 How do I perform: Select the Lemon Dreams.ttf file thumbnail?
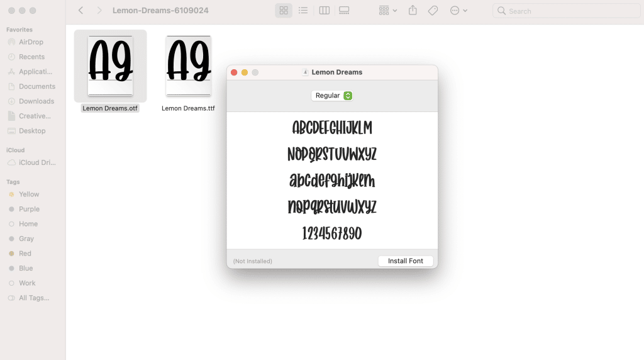188,65
